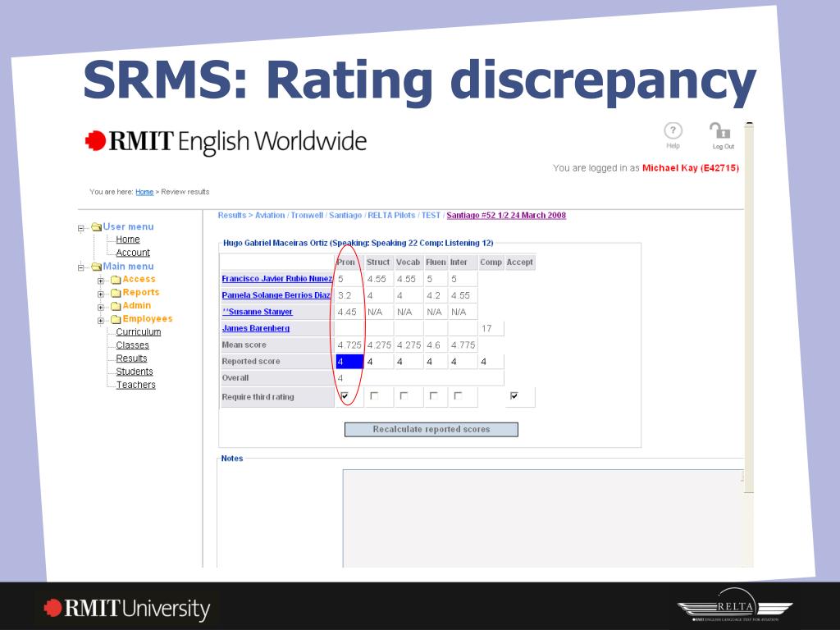Click the User menu folder icon
The height and width of the screenshot is (630, 840).
coord(97,226)
